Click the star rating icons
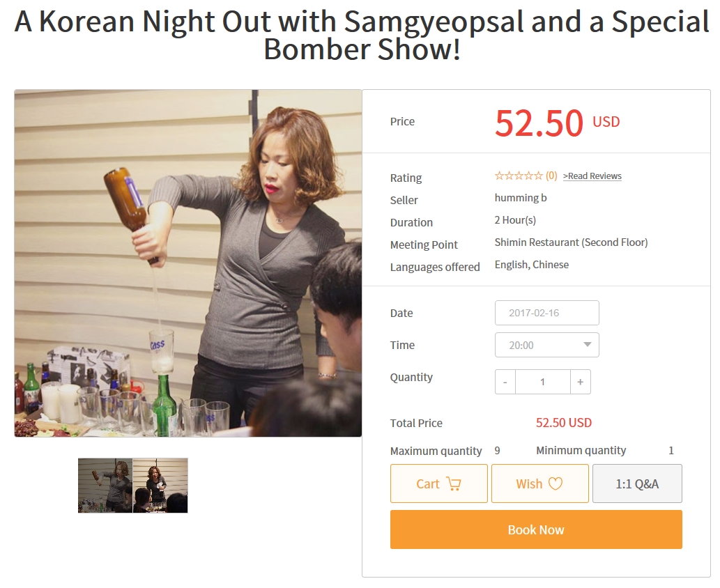 coord(519,176)
